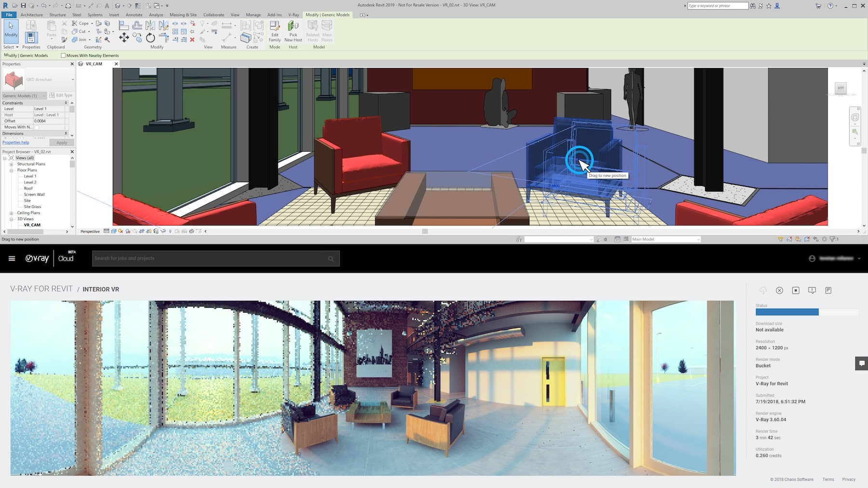Click the Edit Type button
868x488 pixels.
(61, 95)
